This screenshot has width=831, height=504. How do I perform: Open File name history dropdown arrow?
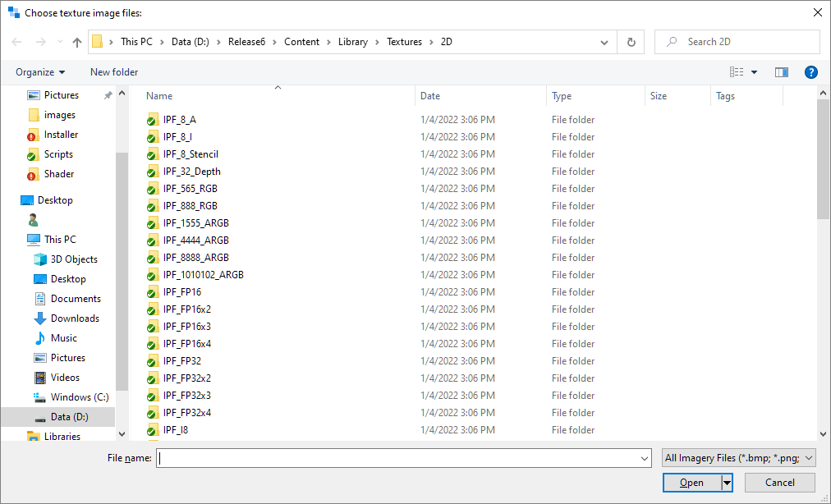(645, 458)
